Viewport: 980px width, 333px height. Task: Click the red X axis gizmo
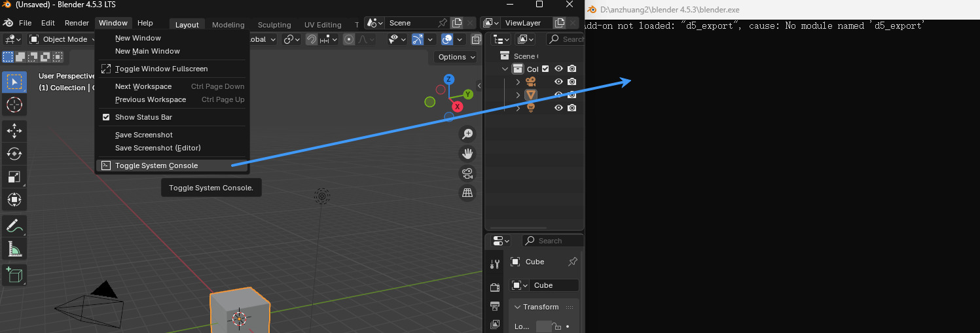(458, 106)
